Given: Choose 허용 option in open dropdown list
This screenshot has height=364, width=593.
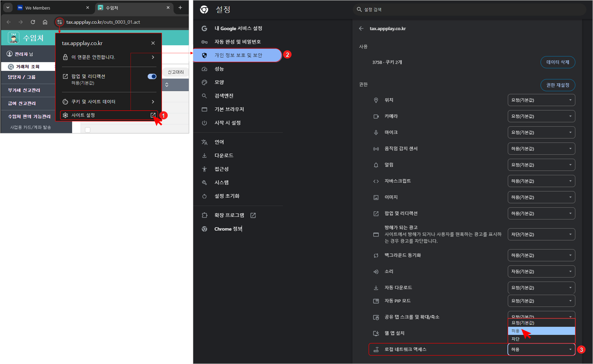Looking at the screenshot, I should (x=541, y=331).
